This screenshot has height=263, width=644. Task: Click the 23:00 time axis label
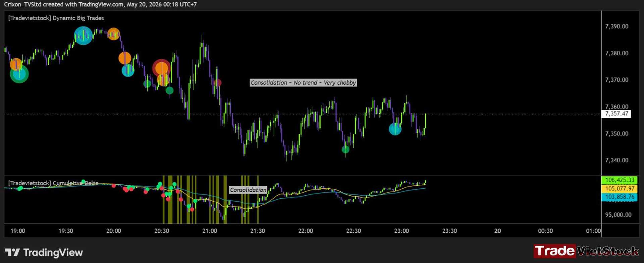click(x=401, y=231)
